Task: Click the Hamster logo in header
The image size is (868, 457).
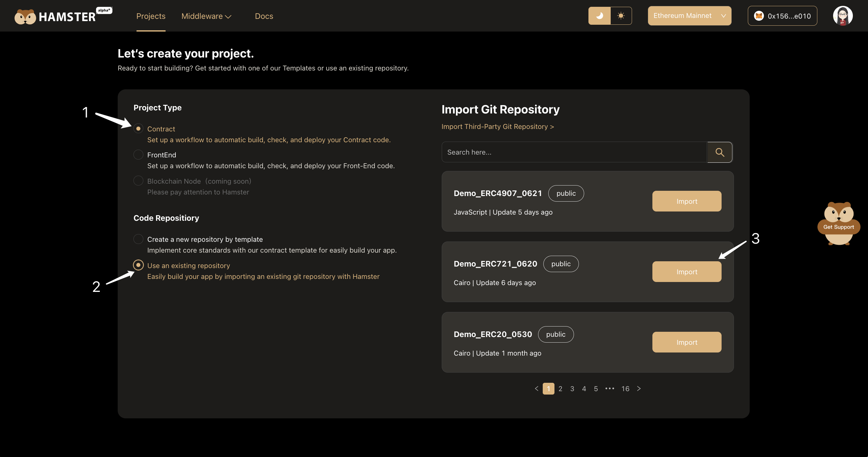Action: click(x=55, y=16)
